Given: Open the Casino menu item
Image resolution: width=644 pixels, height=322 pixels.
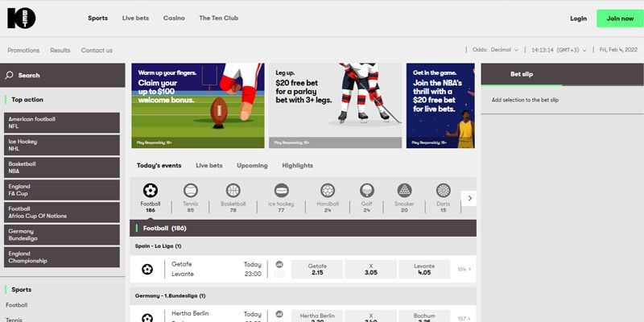Looking at the screenshot, I should click(x=174, y=18).
